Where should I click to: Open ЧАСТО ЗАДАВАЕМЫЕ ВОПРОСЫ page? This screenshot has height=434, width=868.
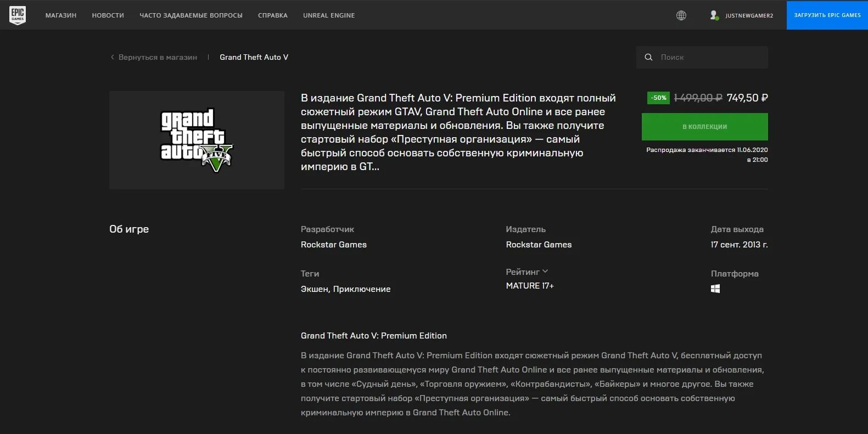tap(191, 15)
